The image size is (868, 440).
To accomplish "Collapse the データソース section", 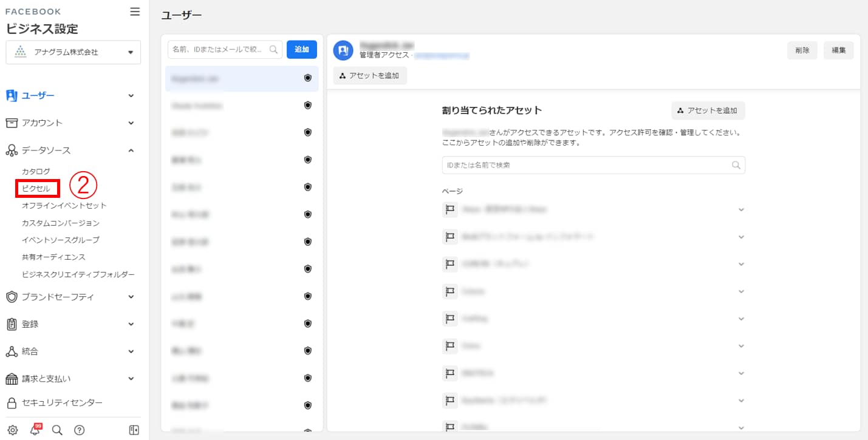I will [131, 151].
